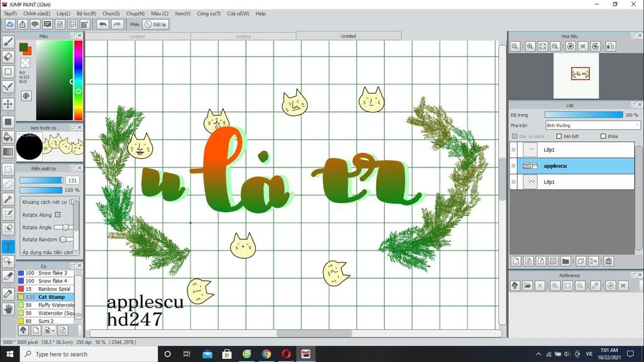This screenshot has width=644, height=362.
Task: Toggle the Rotate Along checkbox
Action: [58, 215]
